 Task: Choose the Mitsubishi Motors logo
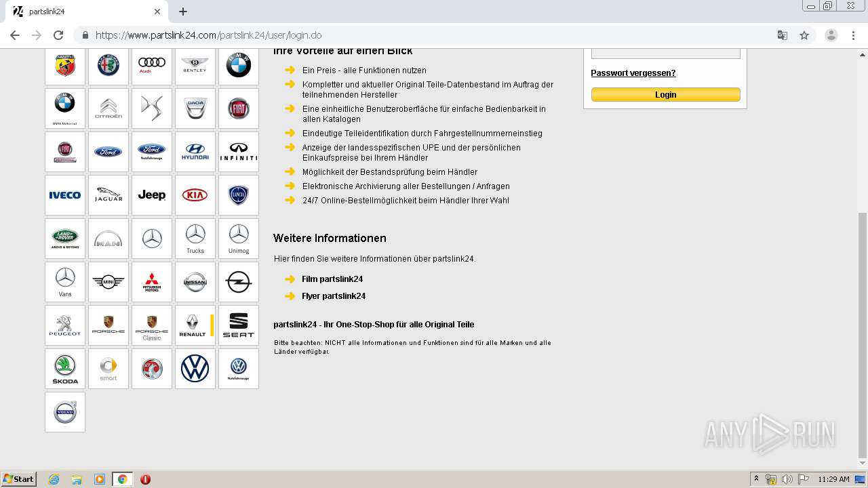point(152,282)
